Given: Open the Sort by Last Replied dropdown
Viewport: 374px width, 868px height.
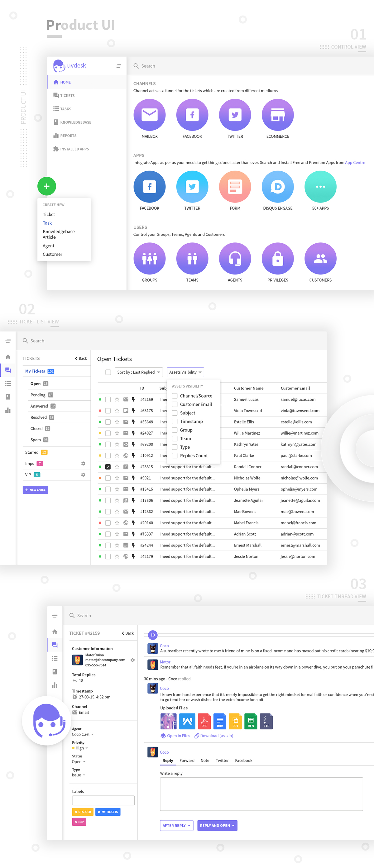Looking at the screenshot, I should click(x=138, y=372).
